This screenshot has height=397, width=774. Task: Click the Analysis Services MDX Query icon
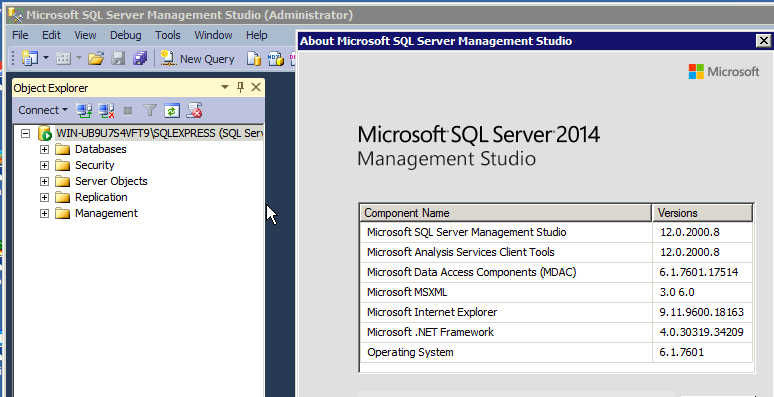276,59
